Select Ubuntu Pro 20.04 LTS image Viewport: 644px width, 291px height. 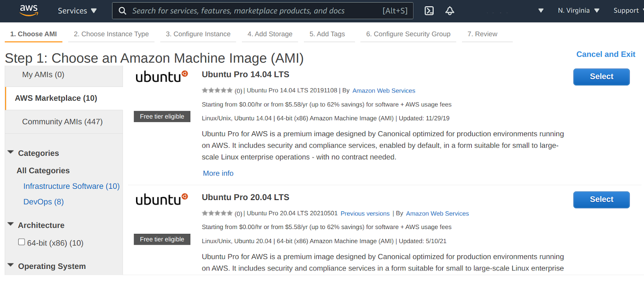click(601, 200)
